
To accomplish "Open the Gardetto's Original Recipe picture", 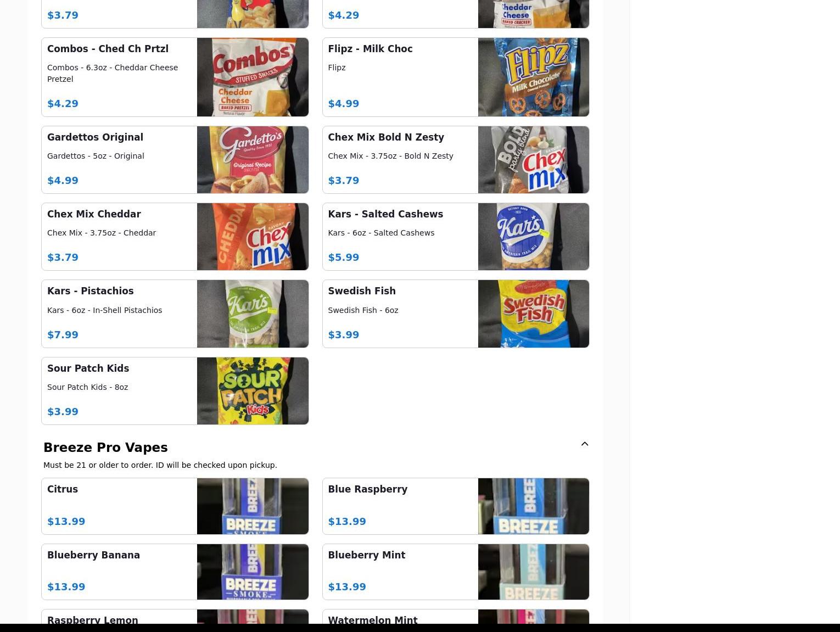I will coord(253,160).
